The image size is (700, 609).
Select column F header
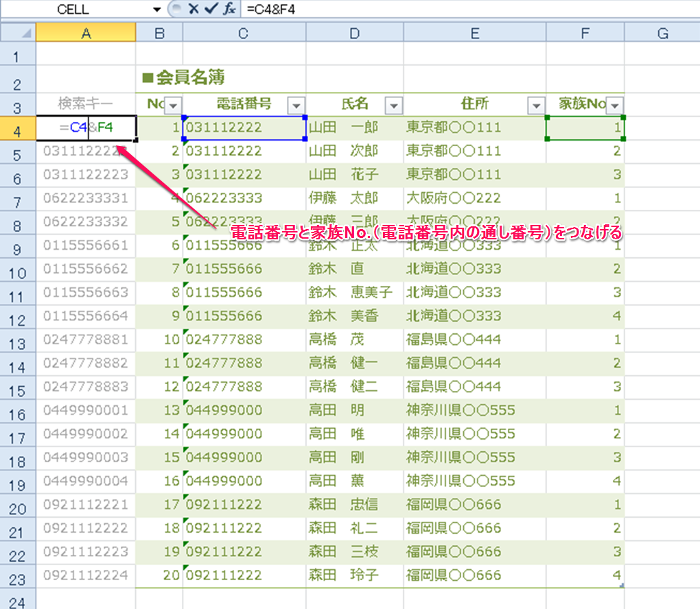[585, 32]
